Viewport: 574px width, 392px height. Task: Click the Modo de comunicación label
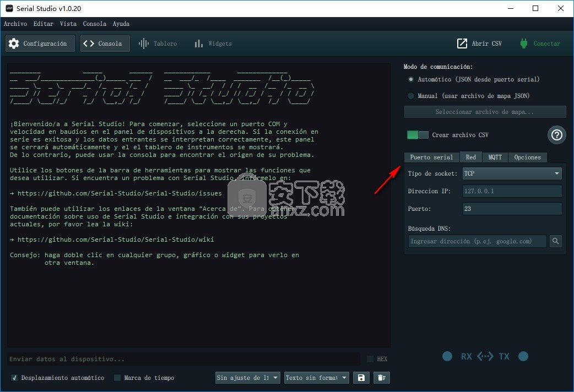[438, 67]
